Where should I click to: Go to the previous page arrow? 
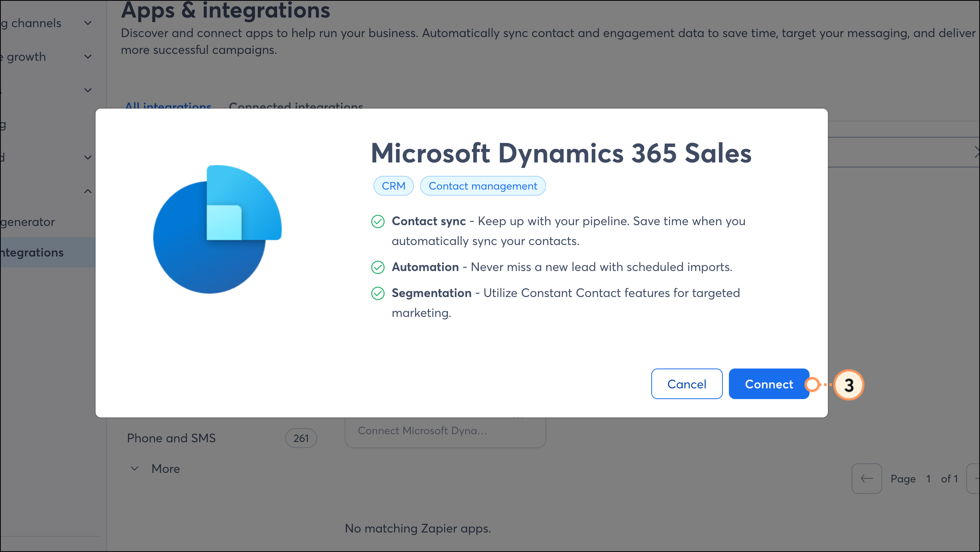click(x=866, y=479)
